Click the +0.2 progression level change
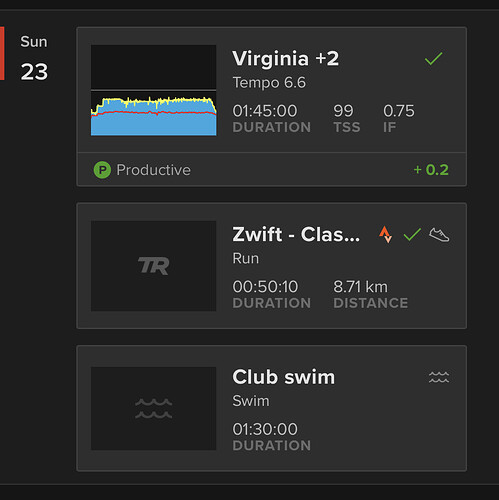The image size is (499, 500). click(x=431, y=170)
